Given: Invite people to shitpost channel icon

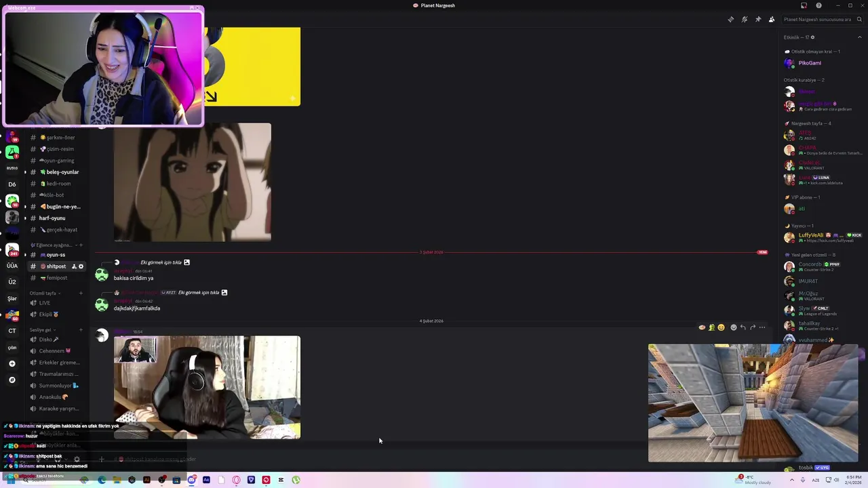Looking at the screenshot, I should click(74, 266).
